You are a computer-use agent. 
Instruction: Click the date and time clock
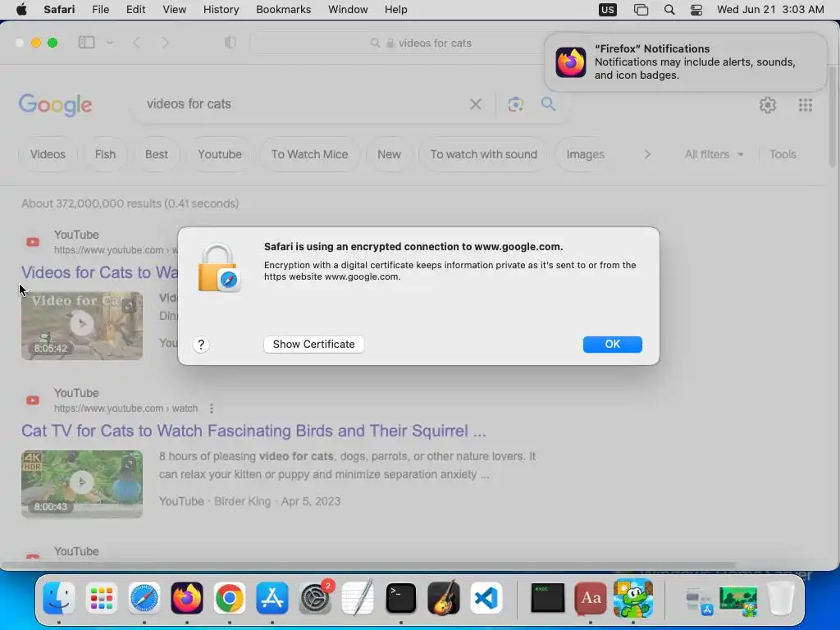pos(770,10)
